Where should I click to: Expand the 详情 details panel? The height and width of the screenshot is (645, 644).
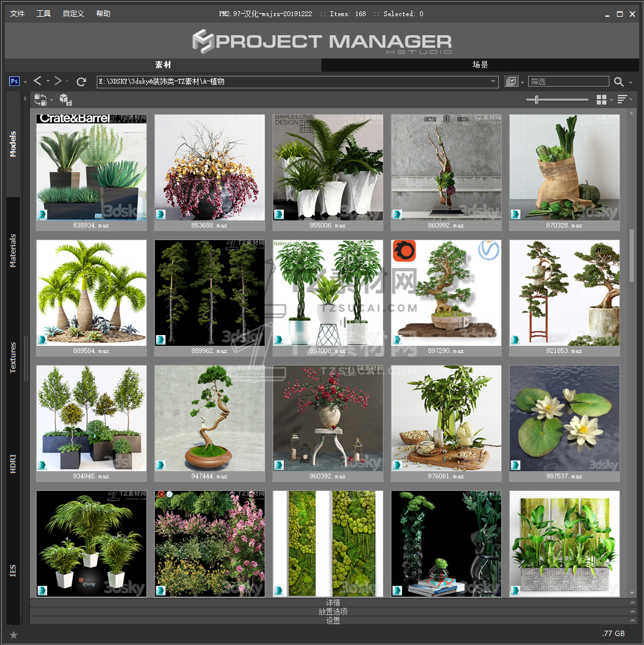[333, 603]
